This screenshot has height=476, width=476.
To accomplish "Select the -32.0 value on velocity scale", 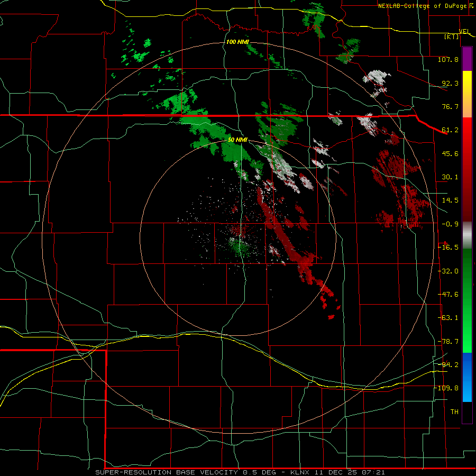I will [448, 271].
